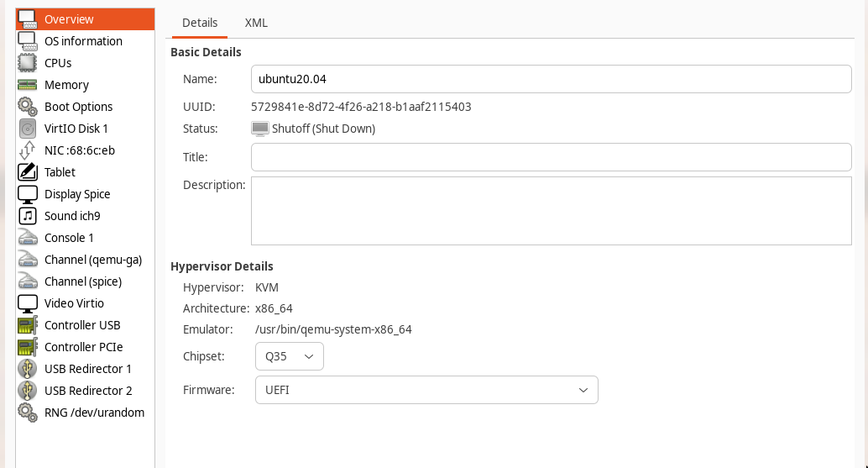Viewport: 868px width, 468px height.
Task: Open the Chipset Q35 dropdown
Action: tap(289, 356)
